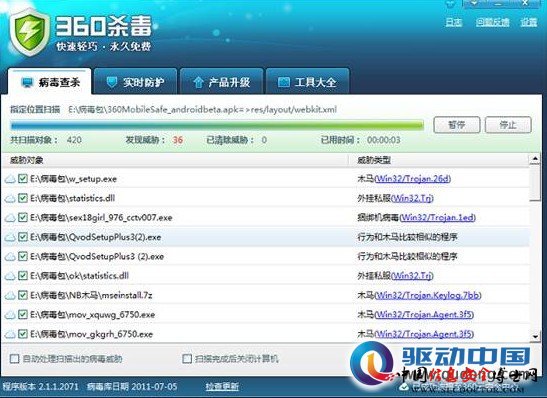
Task: Open Win32/Trojan.Keylog.7bb threat link
Action: [x=428, y=295]
